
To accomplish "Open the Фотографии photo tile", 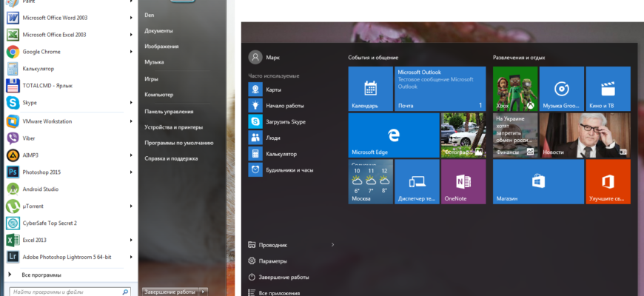I will pyautogui.click(x=463, y=135).
